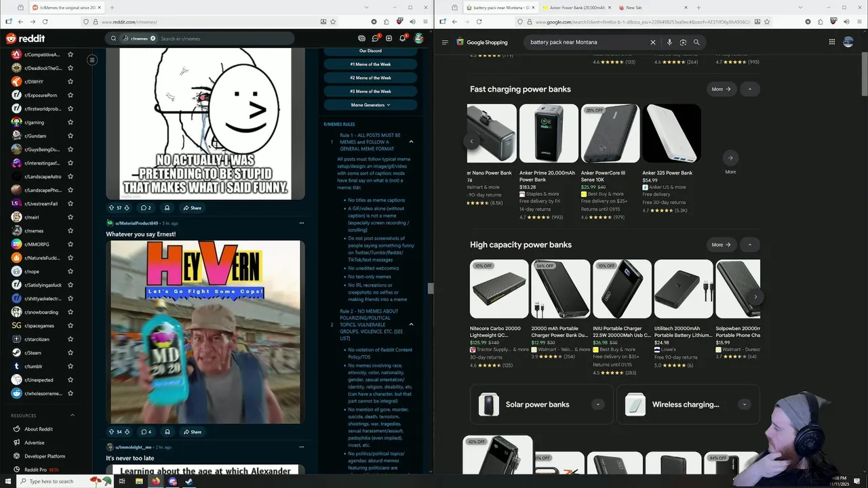Upvote the Ernest post with 54 votes
The image size is (868, 488).
point(111,432)
